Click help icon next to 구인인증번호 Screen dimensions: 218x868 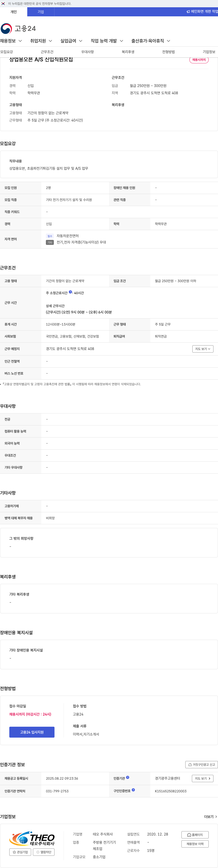click(x=133, y=790)
